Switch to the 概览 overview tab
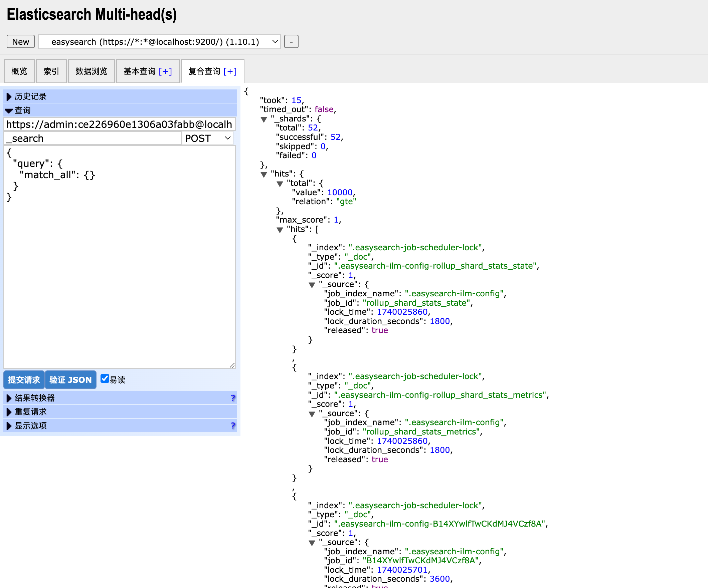This screenshot has height=588, width=708. (19, 71)
